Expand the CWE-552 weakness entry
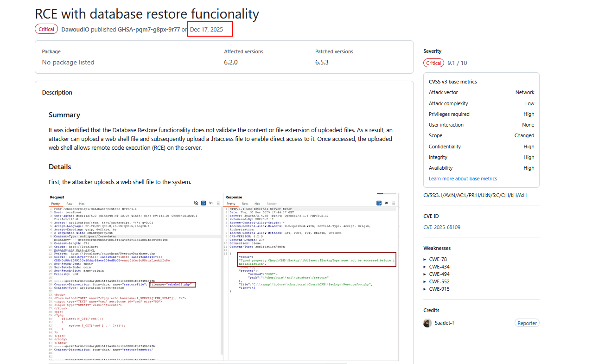This screenshot has height=364, width=605. coord(439,281)
